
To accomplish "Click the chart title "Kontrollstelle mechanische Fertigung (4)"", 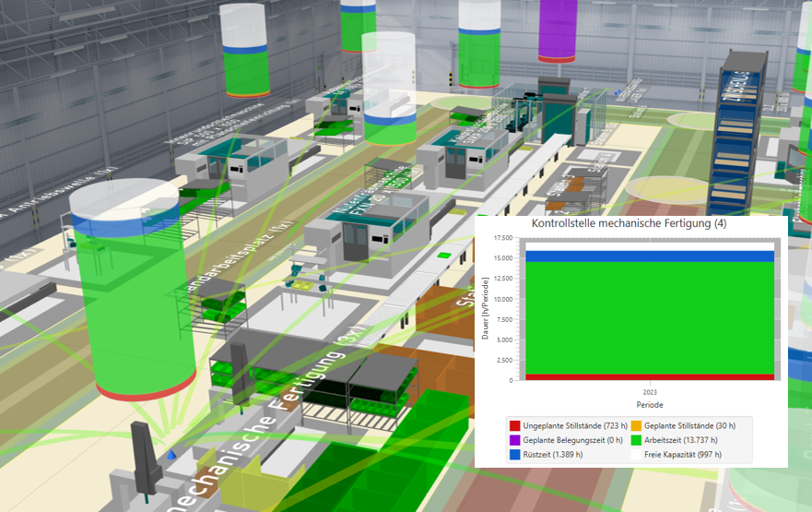I will pyautogui.click(x=630, y=224).
